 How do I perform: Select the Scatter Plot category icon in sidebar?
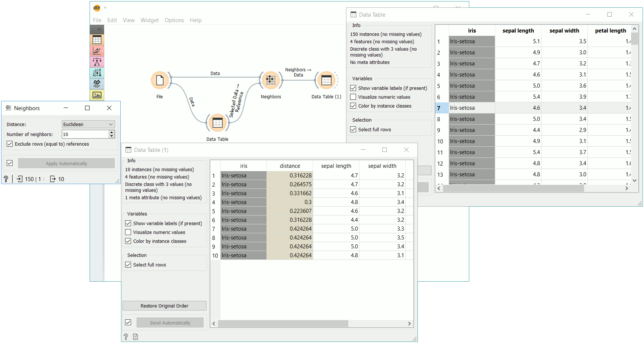coord(97,51)
